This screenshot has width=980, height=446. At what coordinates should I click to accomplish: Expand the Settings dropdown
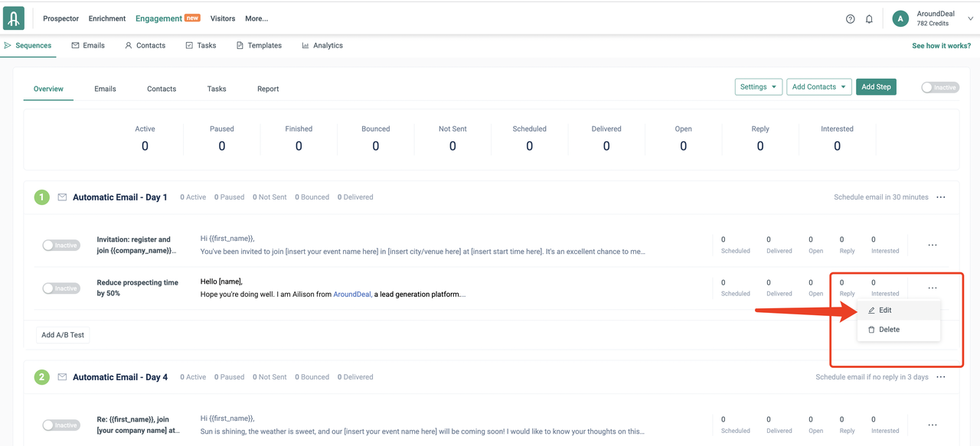point(758,87)
